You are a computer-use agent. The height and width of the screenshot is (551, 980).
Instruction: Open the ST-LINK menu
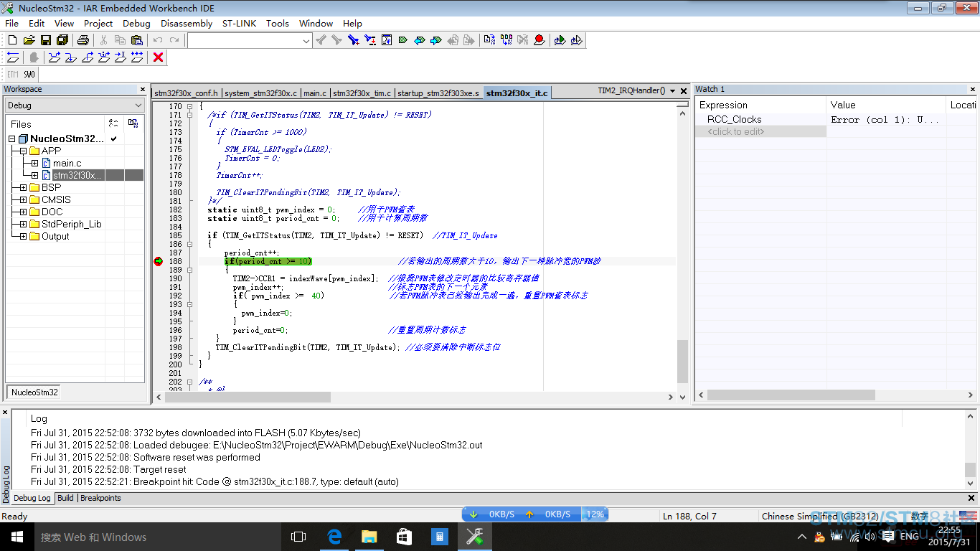coord(240,23)
